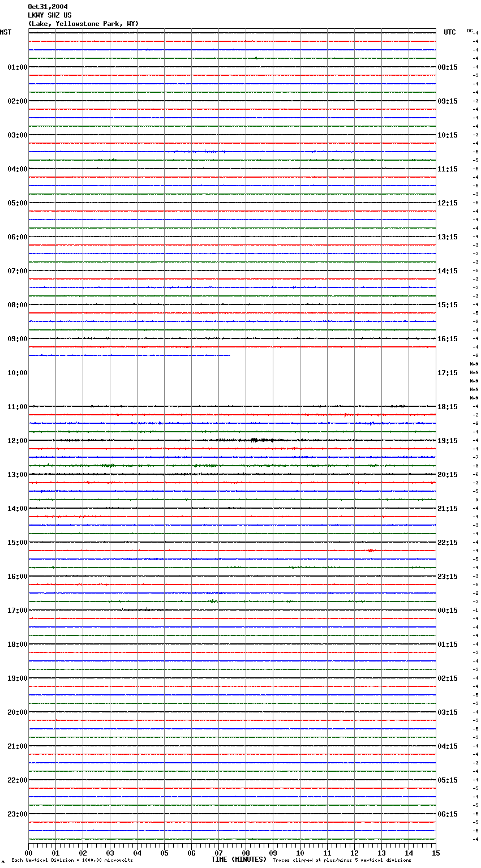Click the MST column header
This screenshot has height=868, width=481.
[x=6, y=32]
